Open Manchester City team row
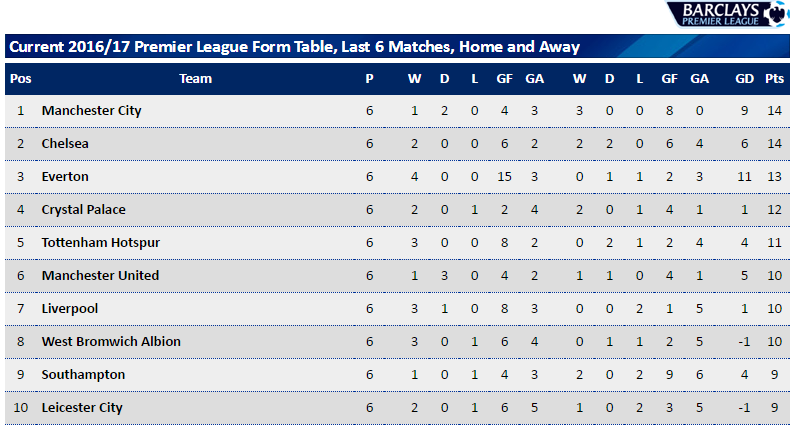792x425 pixels. (x=91, y=111)
